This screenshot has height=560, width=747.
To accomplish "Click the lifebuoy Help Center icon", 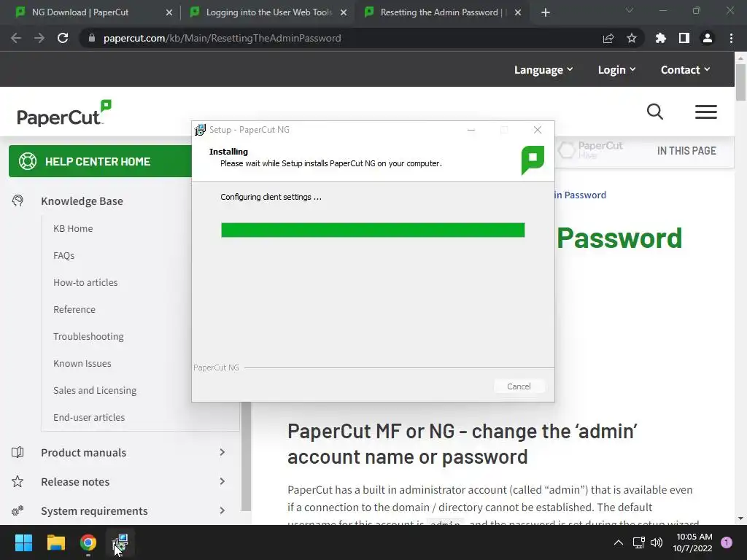I will (x=28, y=161).
